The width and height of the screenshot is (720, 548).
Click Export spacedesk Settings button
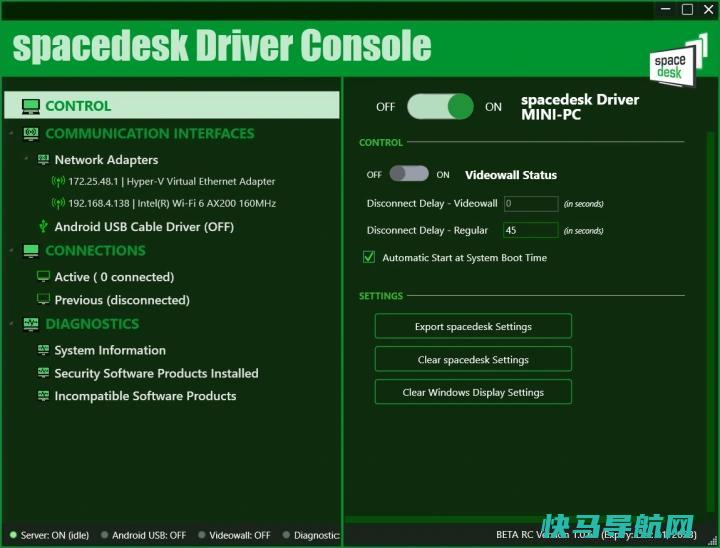pyautogui.click(x=473, y=326)
